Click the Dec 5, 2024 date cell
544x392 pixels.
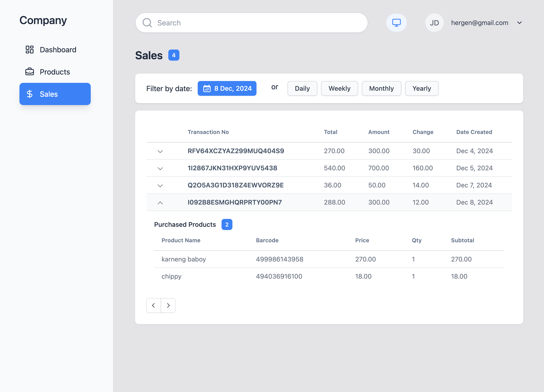pos(475,168)
